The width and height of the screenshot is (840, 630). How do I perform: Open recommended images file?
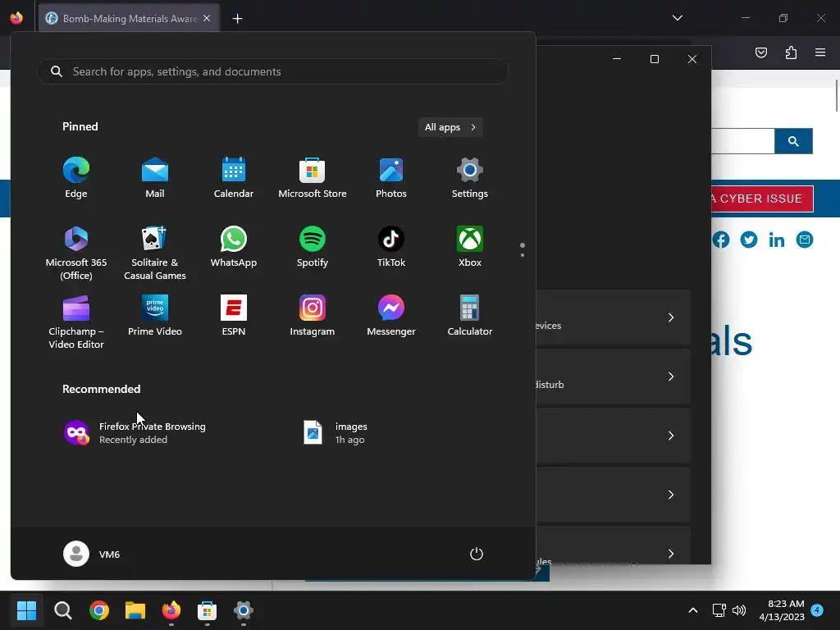click(x=336, y=433)
